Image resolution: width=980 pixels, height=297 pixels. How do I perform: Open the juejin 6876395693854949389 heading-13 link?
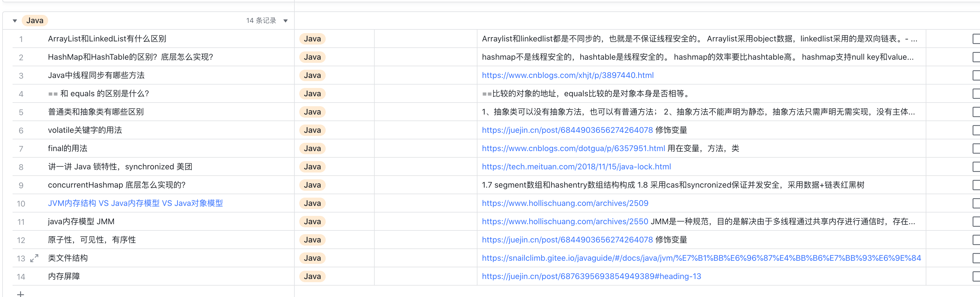[x=591, y=276]
